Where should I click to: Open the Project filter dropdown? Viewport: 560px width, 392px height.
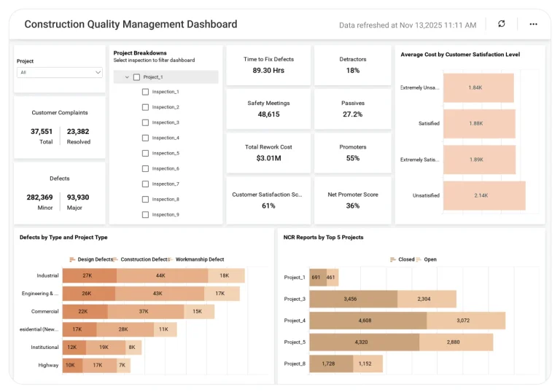pos(60,72)
